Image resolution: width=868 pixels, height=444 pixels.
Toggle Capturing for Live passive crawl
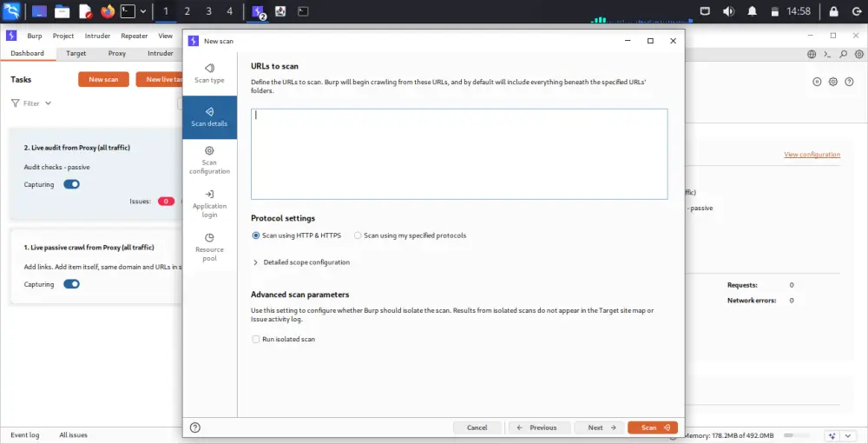(x=71, y=284)
